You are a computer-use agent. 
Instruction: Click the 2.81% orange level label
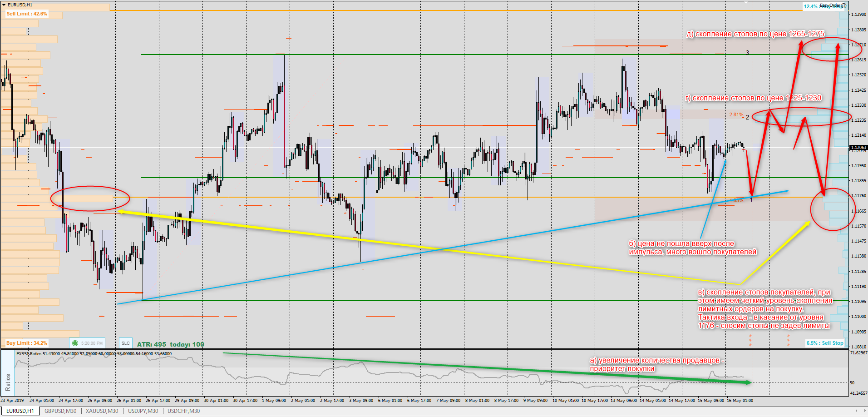point(736,114)
